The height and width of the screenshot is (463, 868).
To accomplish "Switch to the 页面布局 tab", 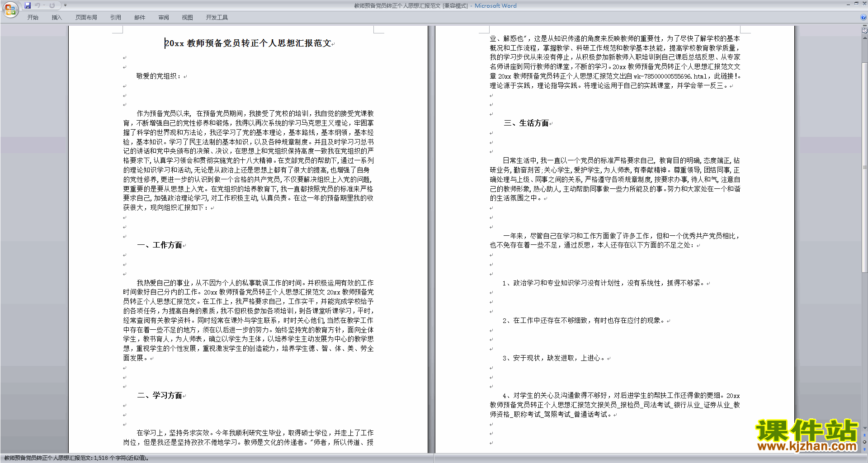I will point(86,18).
